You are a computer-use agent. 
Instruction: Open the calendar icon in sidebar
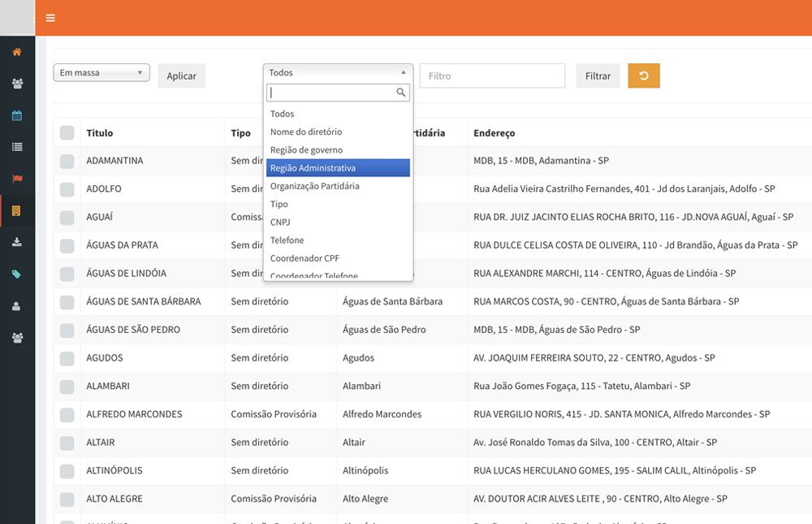(17, 115)
